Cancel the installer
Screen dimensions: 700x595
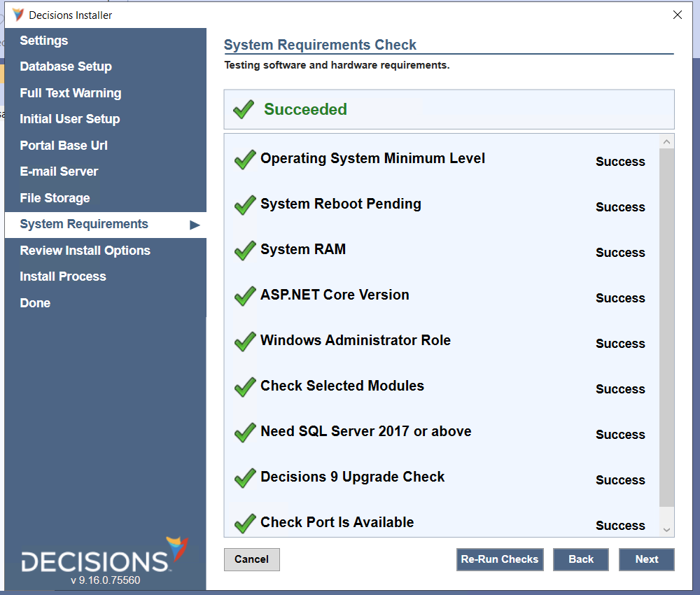point(251,559)
